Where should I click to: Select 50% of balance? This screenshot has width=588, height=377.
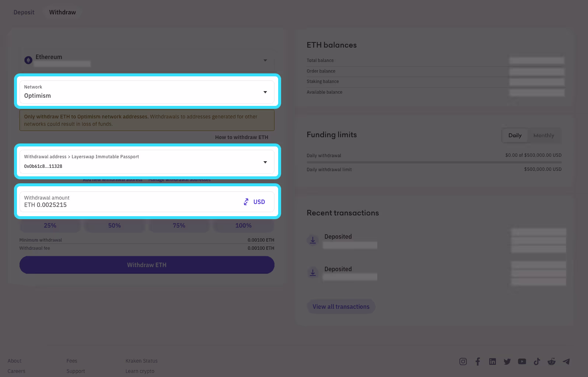pyautogui.click(x=115, y=225)
